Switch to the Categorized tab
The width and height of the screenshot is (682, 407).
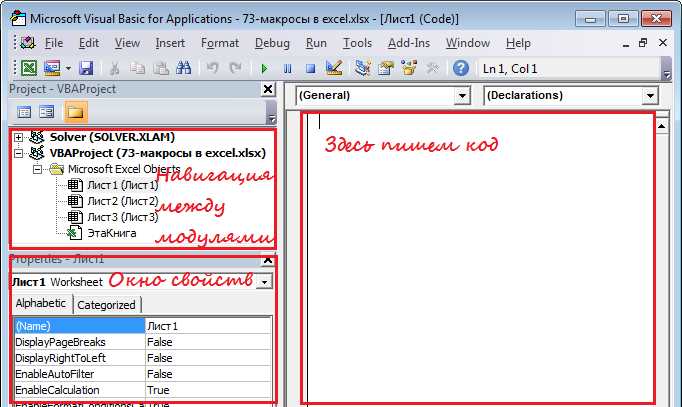(106, 305)
